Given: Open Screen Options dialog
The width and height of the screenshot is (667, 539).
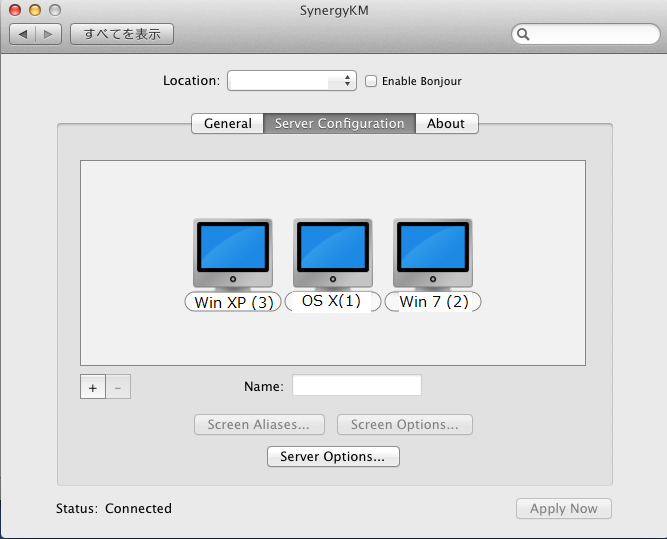Looking at the screenshot, I should pyautogui.click(x=405, y=425).
